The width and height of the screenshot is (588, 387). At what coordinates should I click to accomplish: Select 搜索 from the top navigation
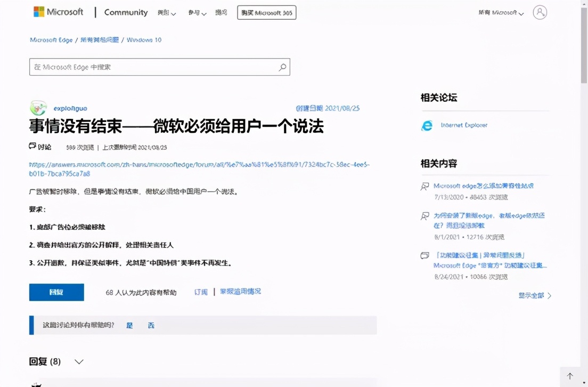click(221, 12)
